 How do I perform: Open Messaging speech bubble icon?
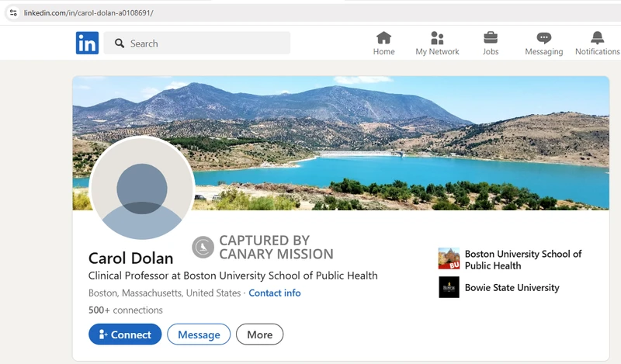544,38
